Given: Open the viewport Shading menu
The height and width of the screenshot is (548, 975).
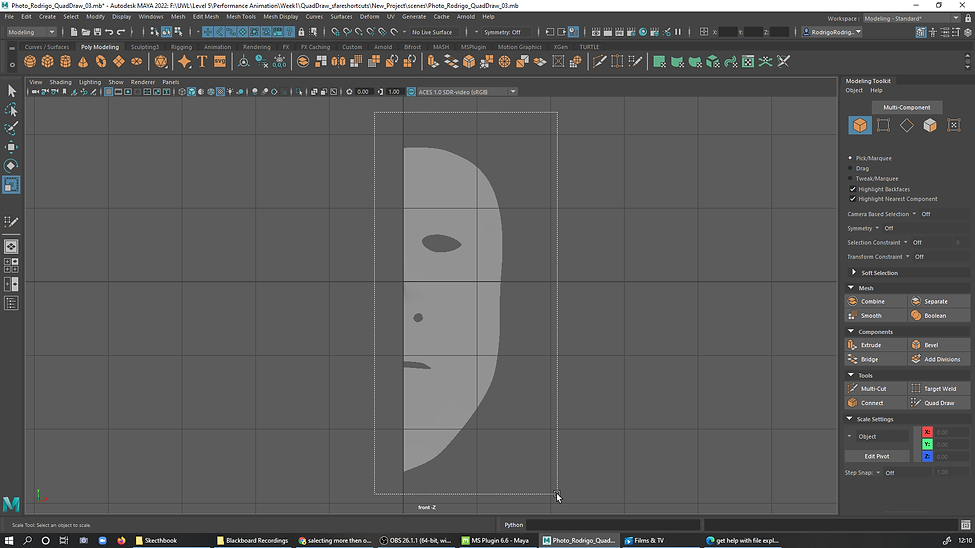Looking at the screenshot, I should click(60, 82).
